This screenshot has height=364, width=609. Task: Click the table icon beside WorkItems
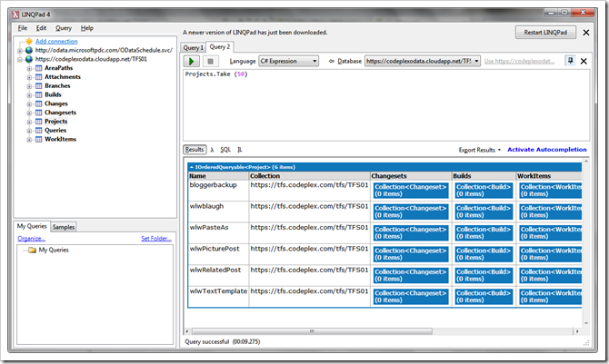pyautogui.click(x=38, y=139)
